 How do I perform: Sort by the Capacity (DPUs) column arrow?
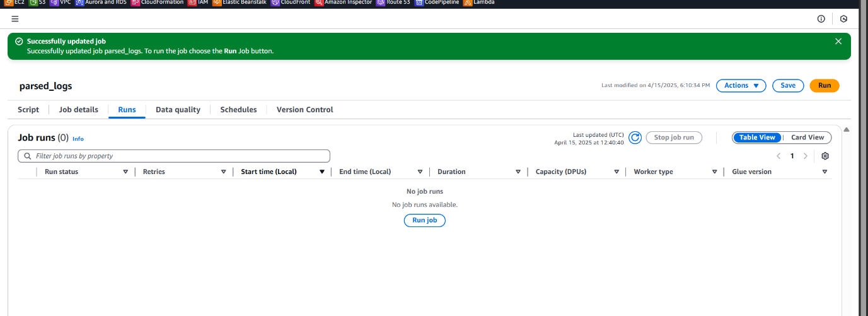616,172
